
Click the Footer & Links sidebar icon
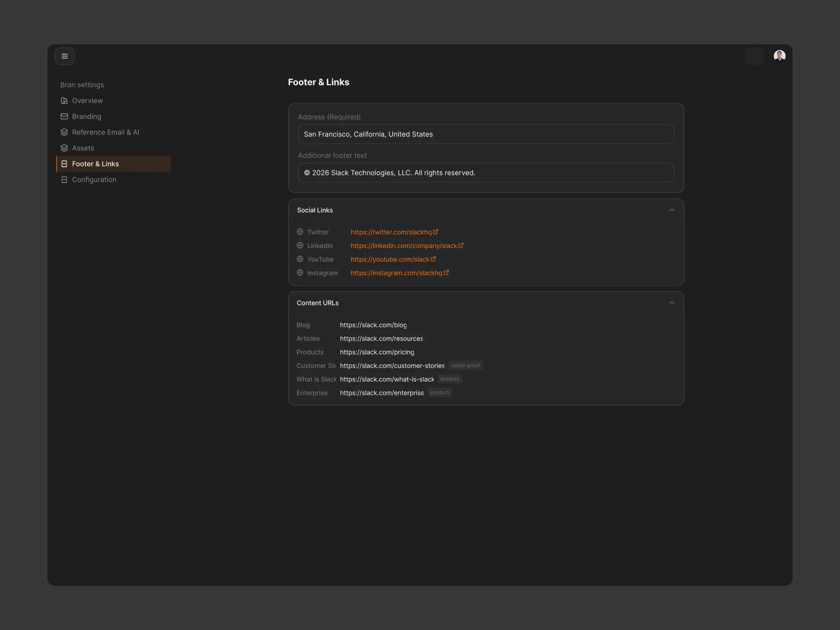pos(64,164)
